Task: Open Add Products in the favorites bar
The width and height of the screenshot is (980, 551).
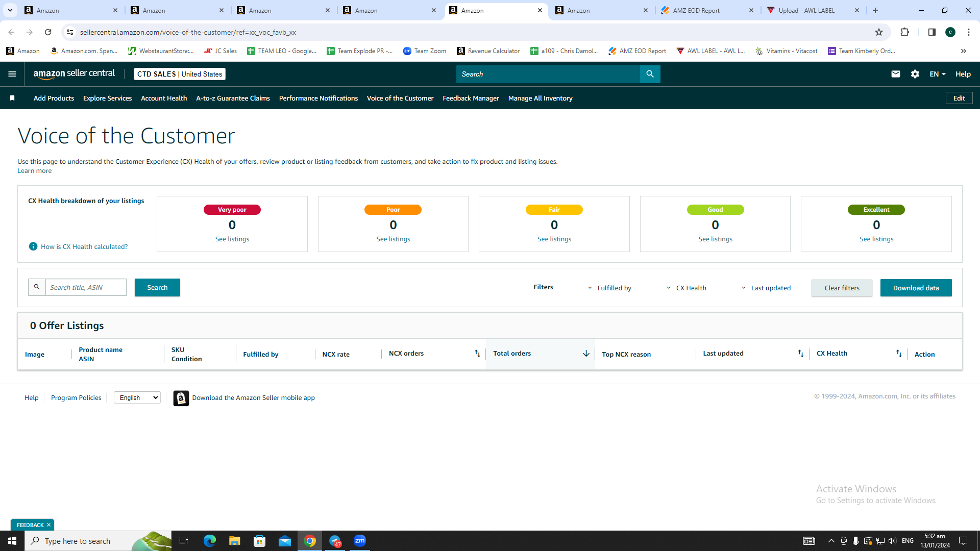Action: [x=54, y=98]
